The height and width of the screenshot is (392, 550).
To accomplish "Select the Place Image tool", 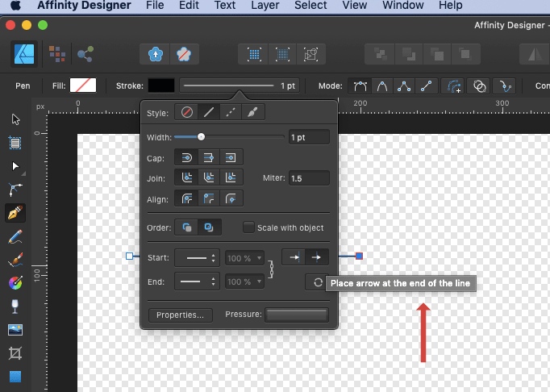I will coord(15,330).
